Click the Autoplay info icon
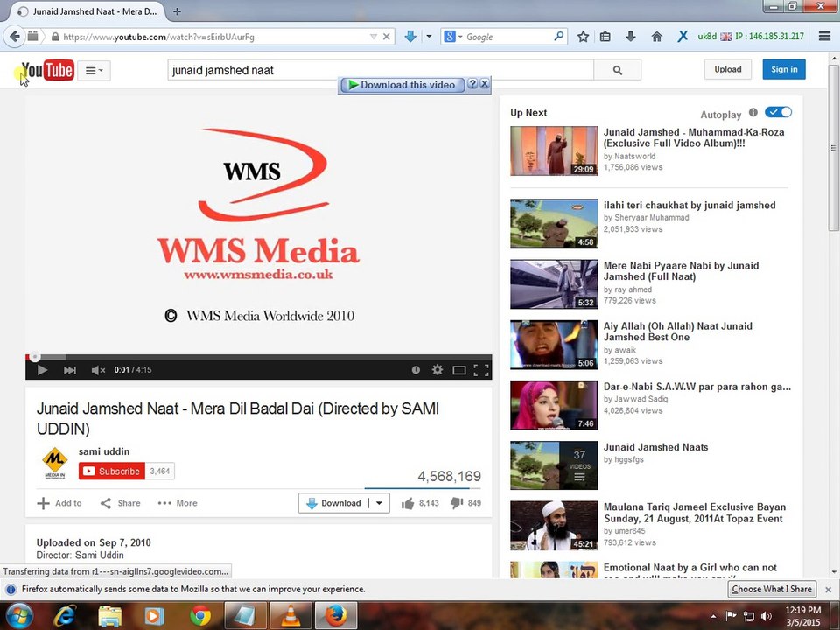This screenshot has width=840, height=630. [753, 113]
